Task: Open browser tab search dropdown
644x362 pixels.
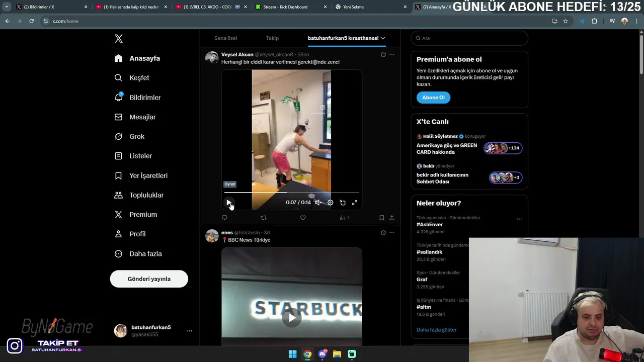Action: tap(7, 7)
